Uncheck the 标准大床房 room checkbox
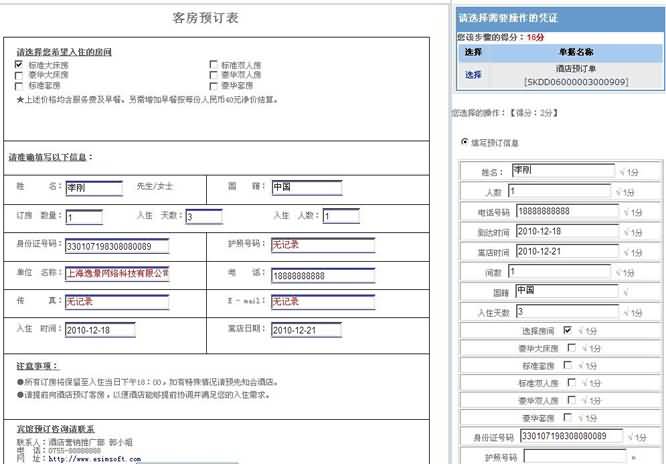 pos(19,65)
